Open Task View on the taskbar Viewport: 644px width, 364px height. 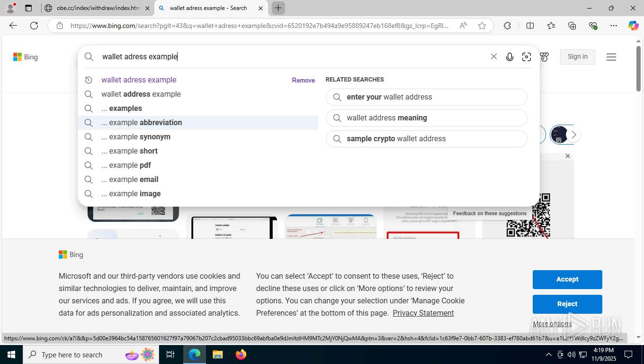click(170, 355)
